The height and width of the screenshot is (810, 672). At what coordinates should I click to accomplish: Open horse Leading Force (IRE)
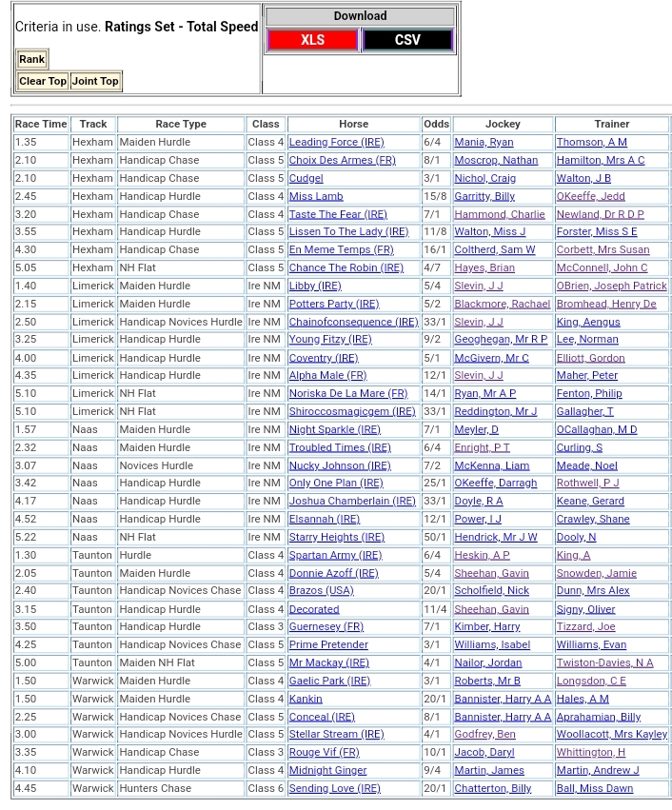(x=336, y=143)
